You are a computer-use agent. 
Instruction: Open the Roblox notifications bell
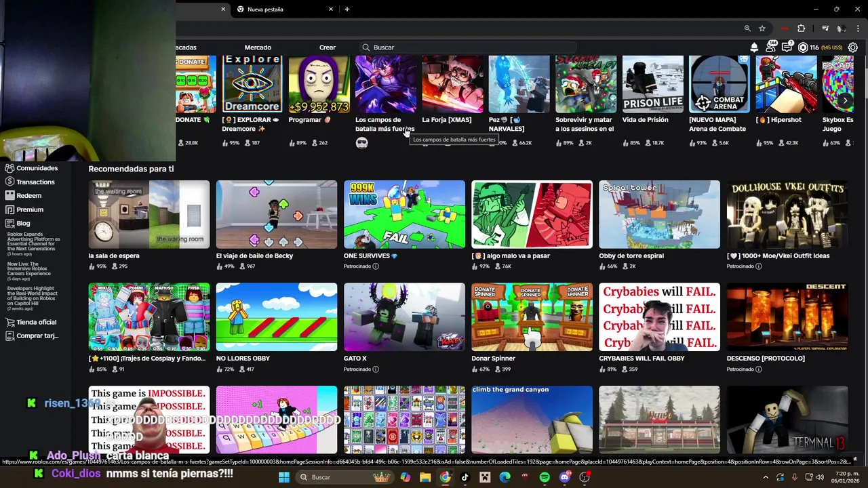click(754, 47)
